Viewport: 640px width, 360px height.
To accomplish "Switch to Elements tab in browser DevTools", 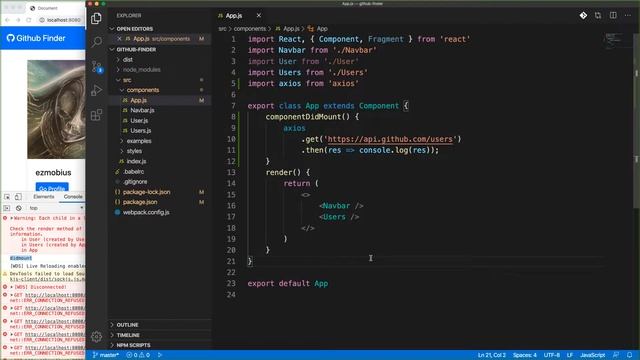I will pos(44,197).
